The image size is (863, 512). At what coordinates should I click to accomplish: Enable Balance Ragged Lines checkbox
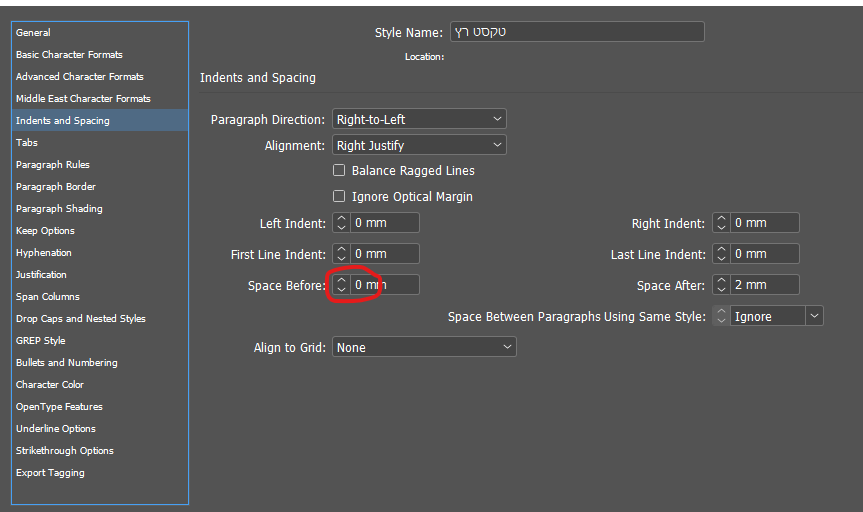339,171
